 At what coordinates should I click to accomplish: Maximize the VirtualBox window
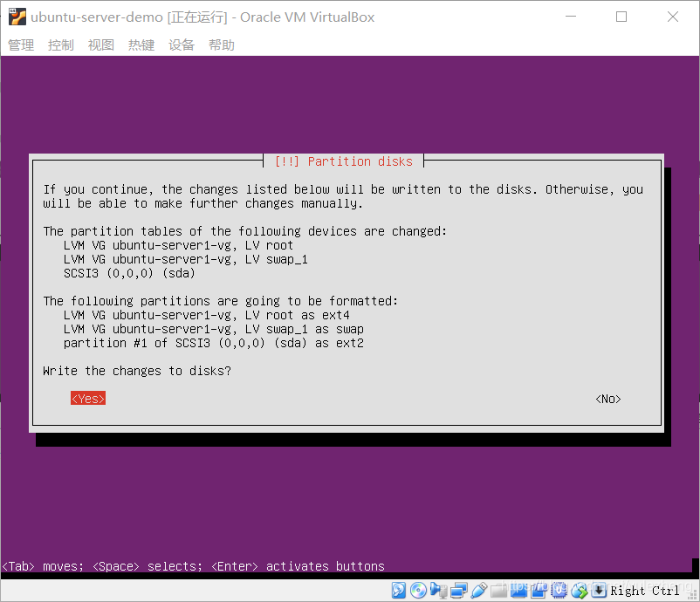[621, 17]
